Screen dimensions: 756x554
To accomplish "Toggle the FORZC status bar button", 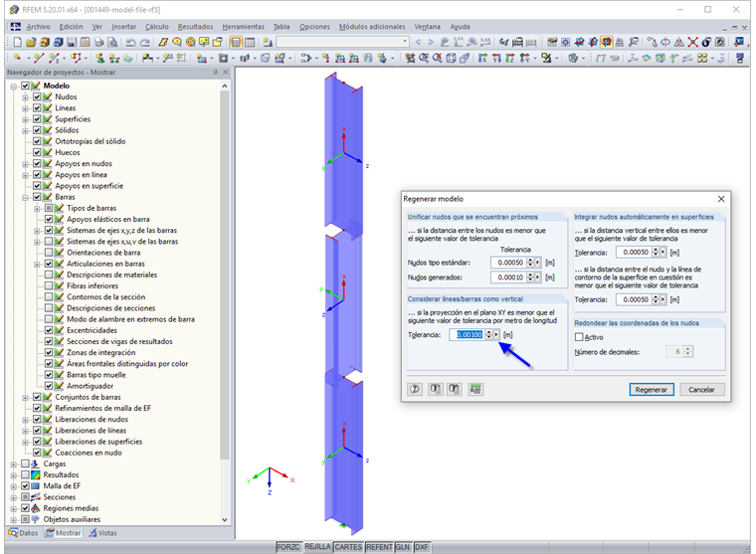I will 288,547.
